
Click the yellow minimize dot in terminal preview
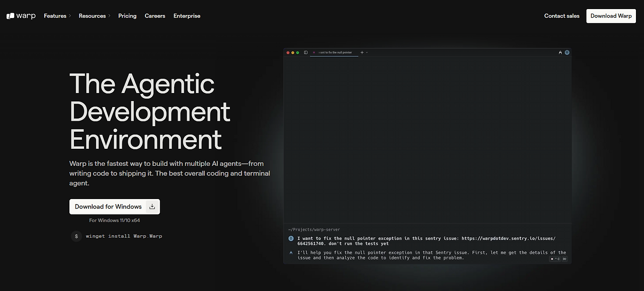click(293, 52)
